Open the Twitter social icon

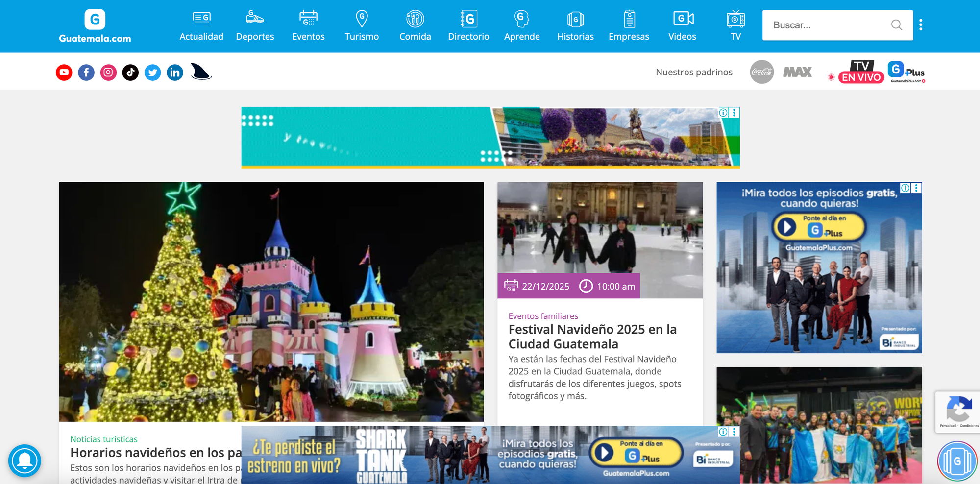tap(153, 73)
